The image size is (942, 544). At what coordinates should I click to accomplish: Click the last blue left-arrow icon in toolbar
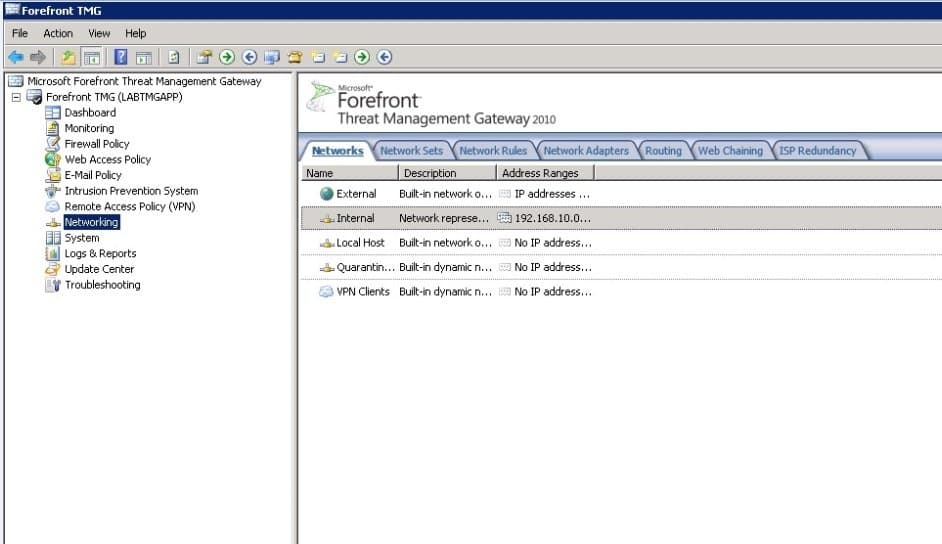[x=384, y=57]
